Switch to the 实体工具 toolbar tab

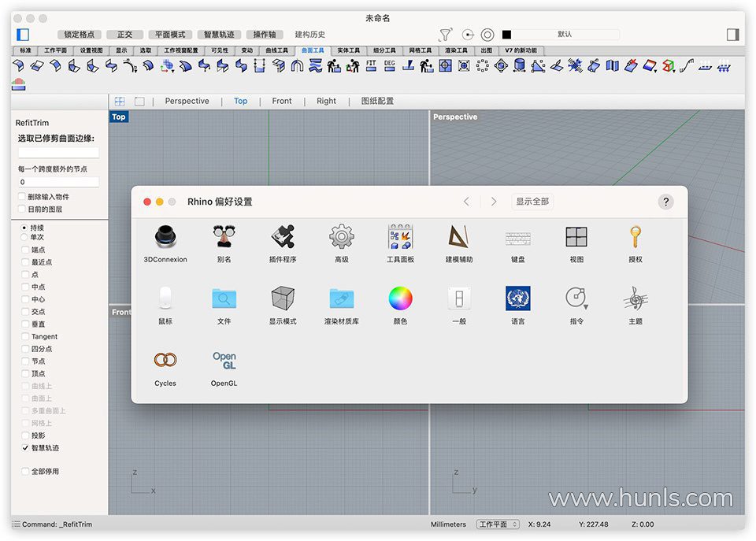coord(349,50)
